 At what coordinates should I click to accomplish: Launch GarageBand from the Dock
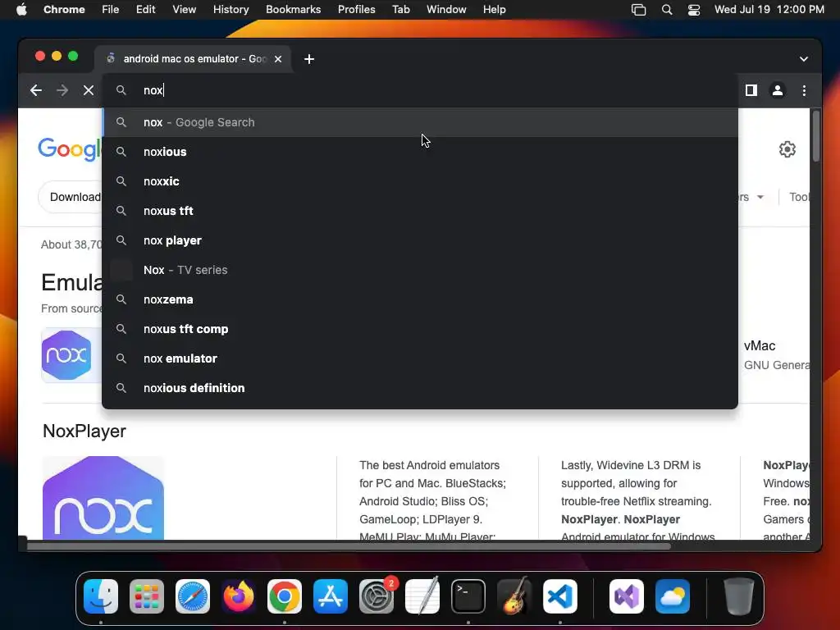pos(514,596)
